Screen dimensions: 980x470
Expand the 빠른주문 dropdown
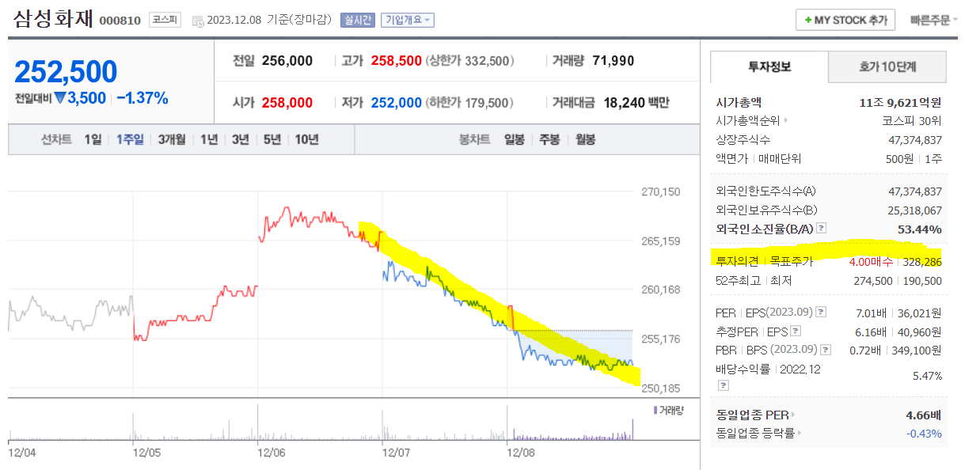coord(934,21)
